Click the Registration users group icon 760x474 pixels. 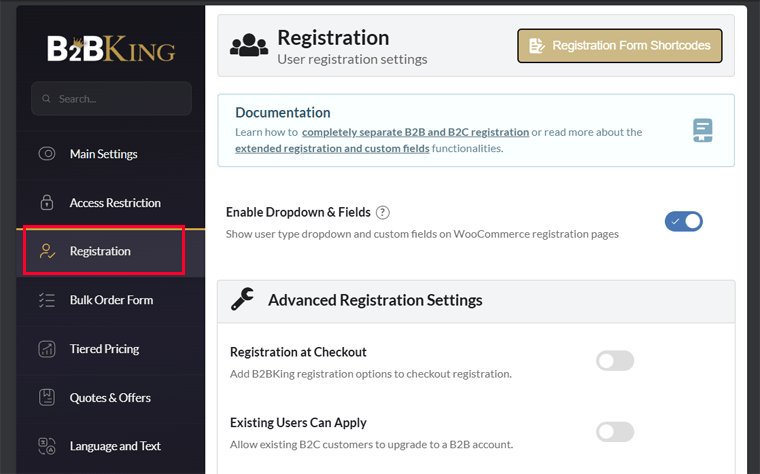click(249, 45)
